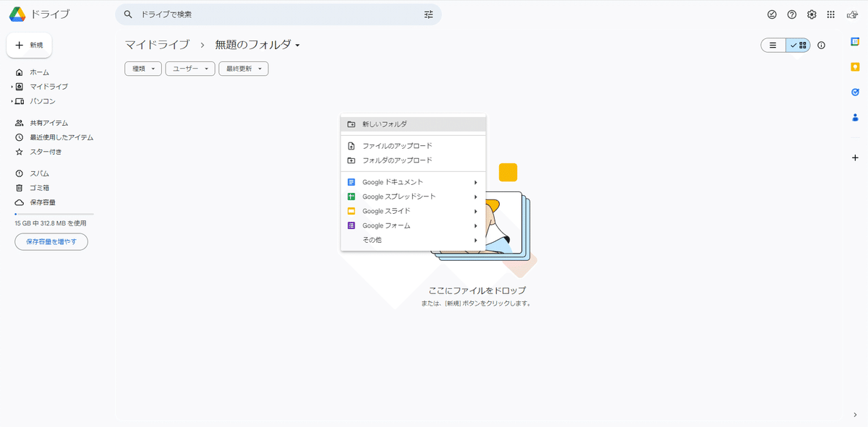The image size is (868, 427).
Task: Switch to grid layout view
Action: coord(799,45)
